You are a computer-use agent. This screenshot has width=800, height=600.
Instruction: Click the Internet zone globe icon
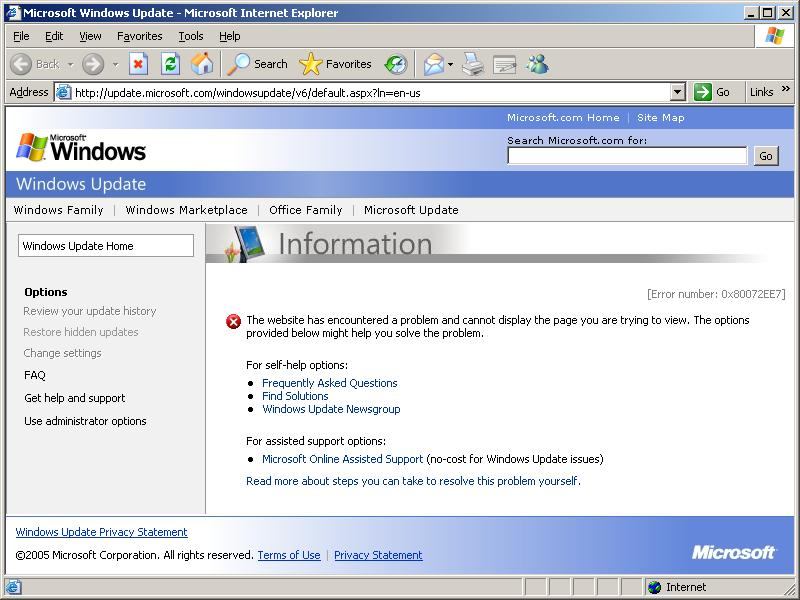click(x=654, y=587)
